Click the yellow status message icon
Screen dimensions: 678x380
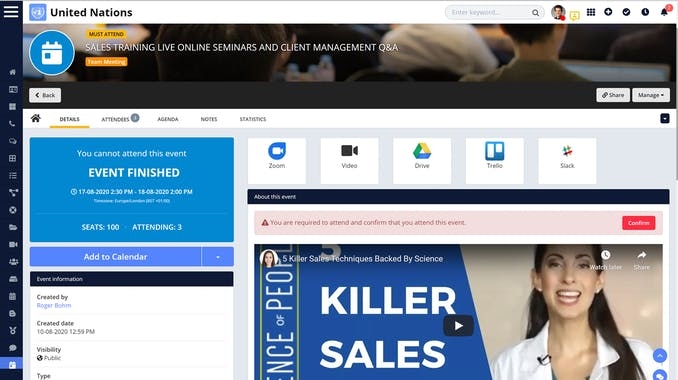coord(574,16)
